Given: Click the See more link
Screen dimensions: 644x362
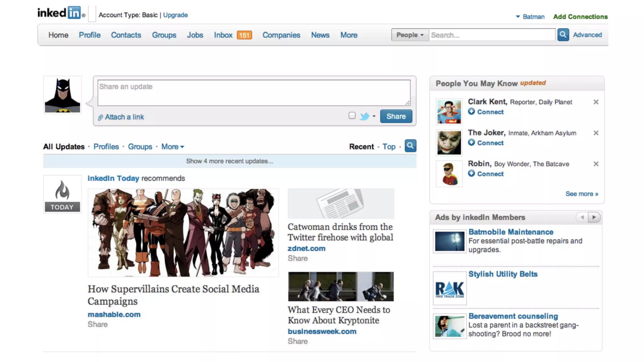Looking at the screenshot, I should (x=581, y=194).
